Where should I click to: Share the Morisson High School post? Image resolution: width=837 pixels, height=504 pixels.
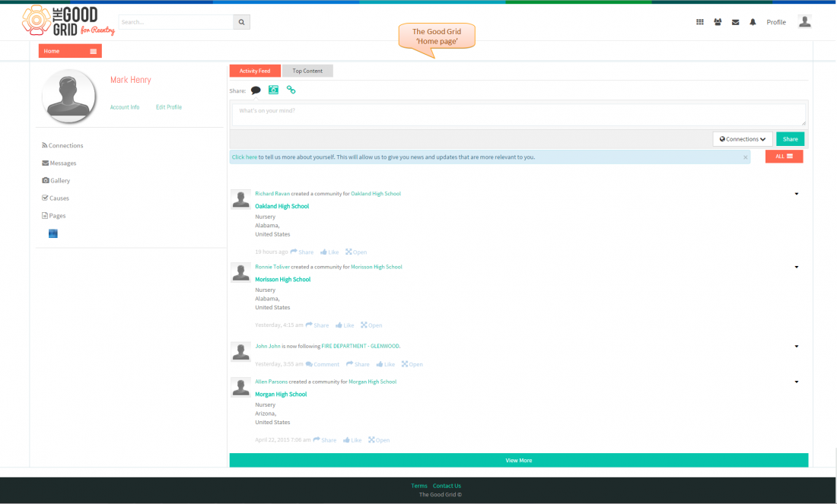(317, 325)
